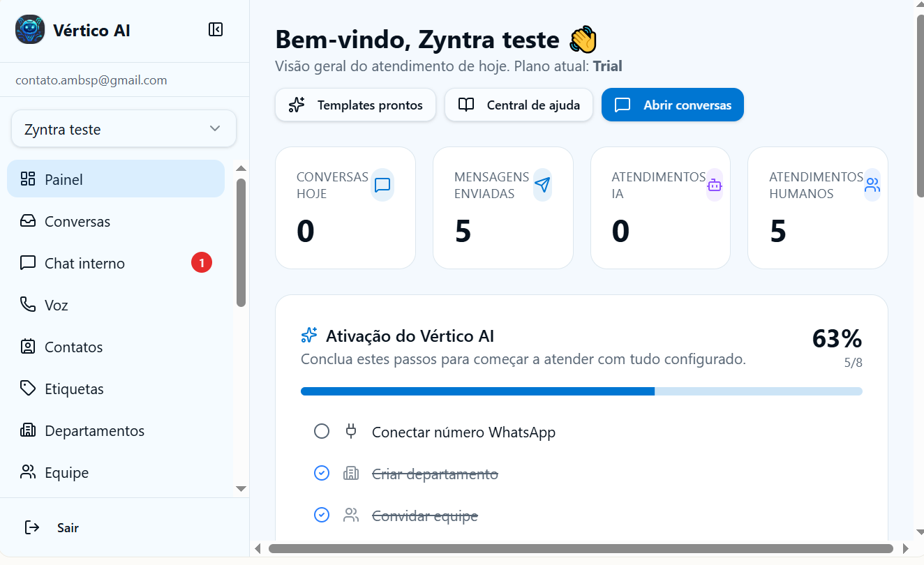The height and width of the screenshot is (565, 924).
Task: Click the main horizontal scrollbar thumb
Action: 581,548
